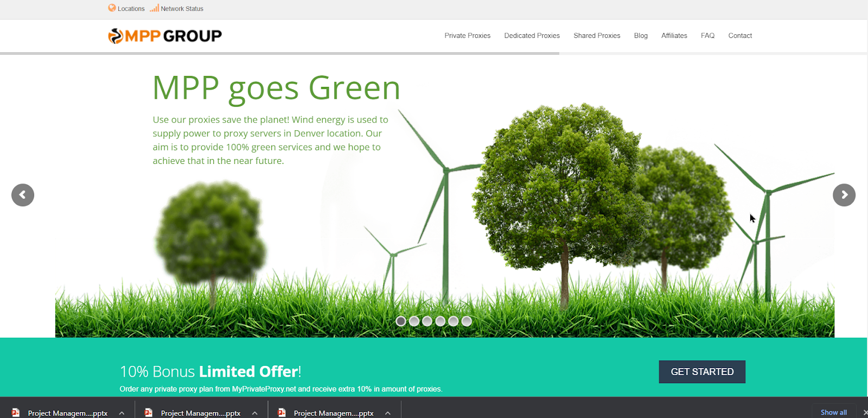Click the MyPrivateProxy.net order offer text
The height and width of the screenshot is (418, 868).
[x=281, y=389]
